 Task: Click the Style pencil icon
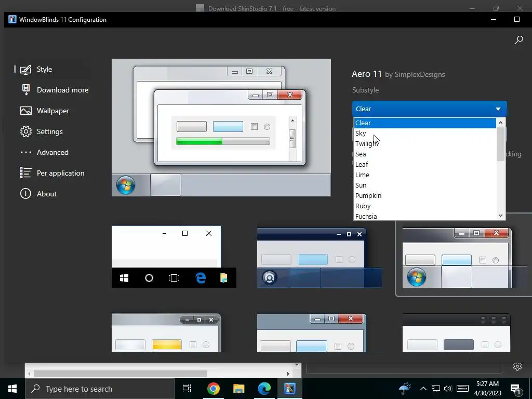click(x=26, y=69)
